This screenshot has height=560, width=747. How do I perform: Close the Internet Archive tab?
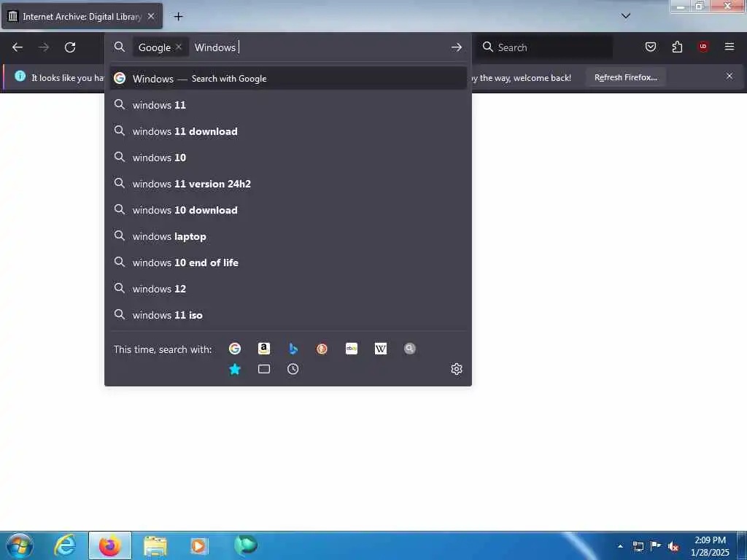click(151, 16)
